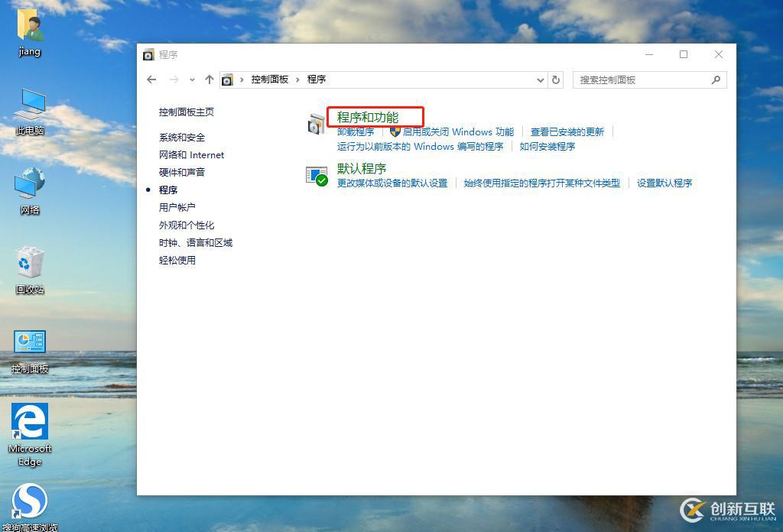This screenshot has height=532, width=783.
Task: Open 系统和安全 category
Action: 182,138
